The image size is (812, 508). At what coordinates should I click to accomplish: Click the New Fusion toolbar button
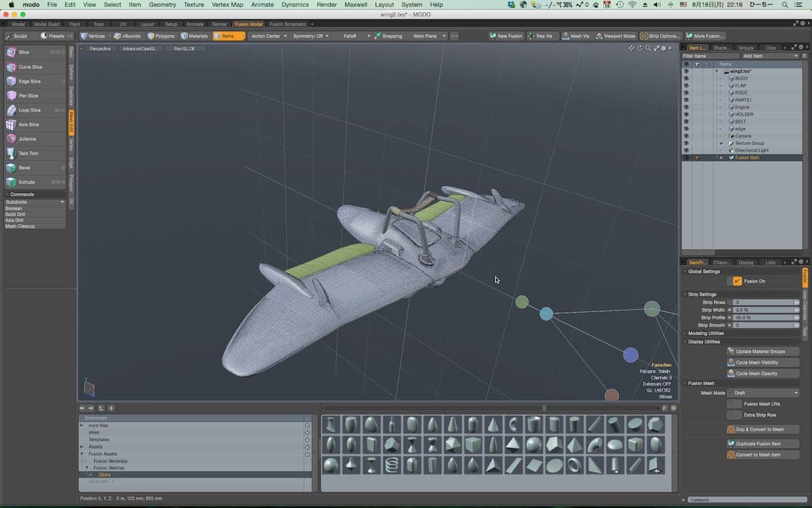pos(507,36)
